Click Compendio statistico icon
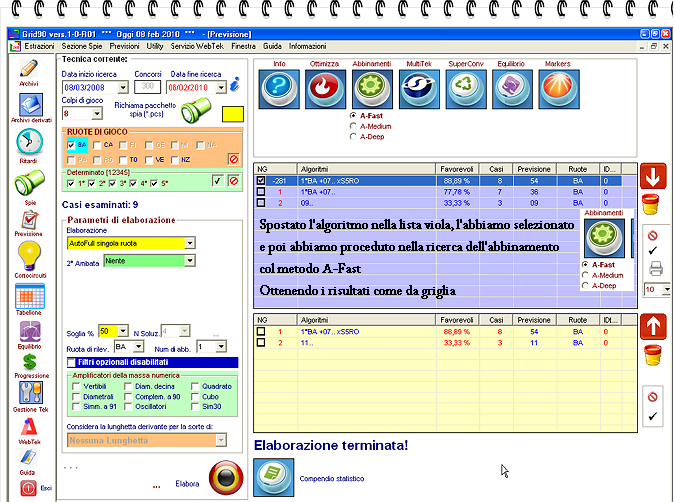 [x=274, y=477]
